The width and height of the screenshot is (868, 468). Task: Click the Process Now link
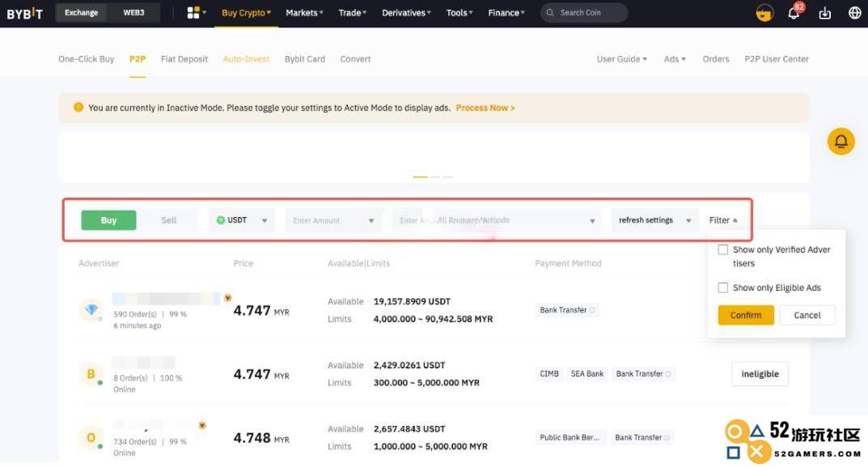[485, 108]
